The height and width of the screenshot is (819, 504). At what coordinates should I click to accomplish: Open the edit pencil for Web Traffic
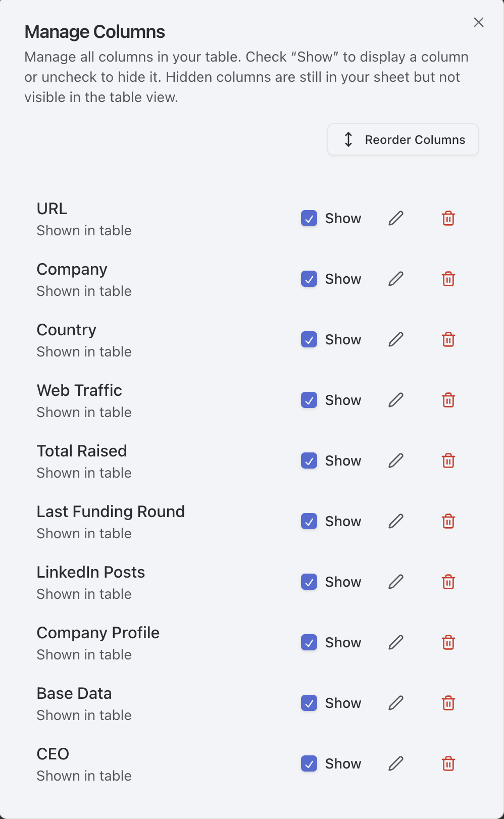click(396, 400)
